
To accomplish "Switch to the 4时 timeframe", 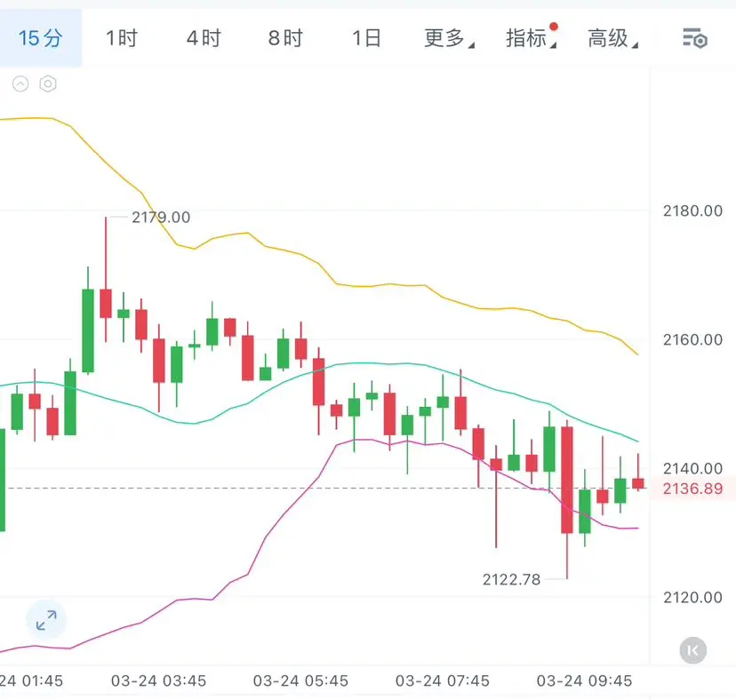I will click(x=204, y=38).
